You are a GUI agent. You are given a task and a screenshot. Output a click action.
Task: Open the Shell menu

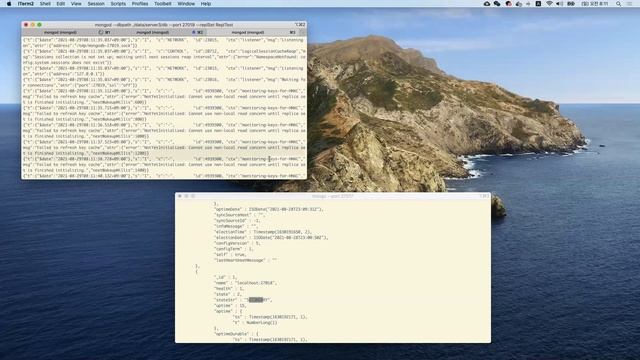(45, 4)
